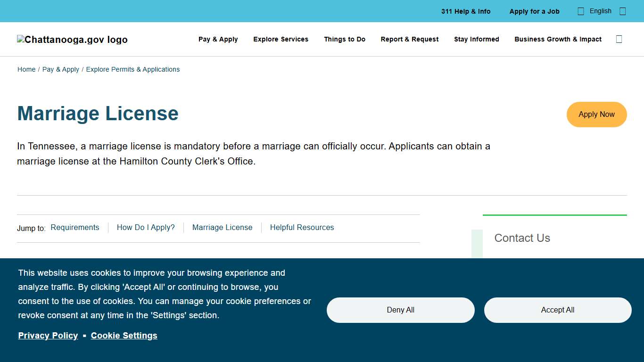The width and height of the screenshot is (644, 362).
Task: Jump to the Requirements section
Action: [75, 227]
